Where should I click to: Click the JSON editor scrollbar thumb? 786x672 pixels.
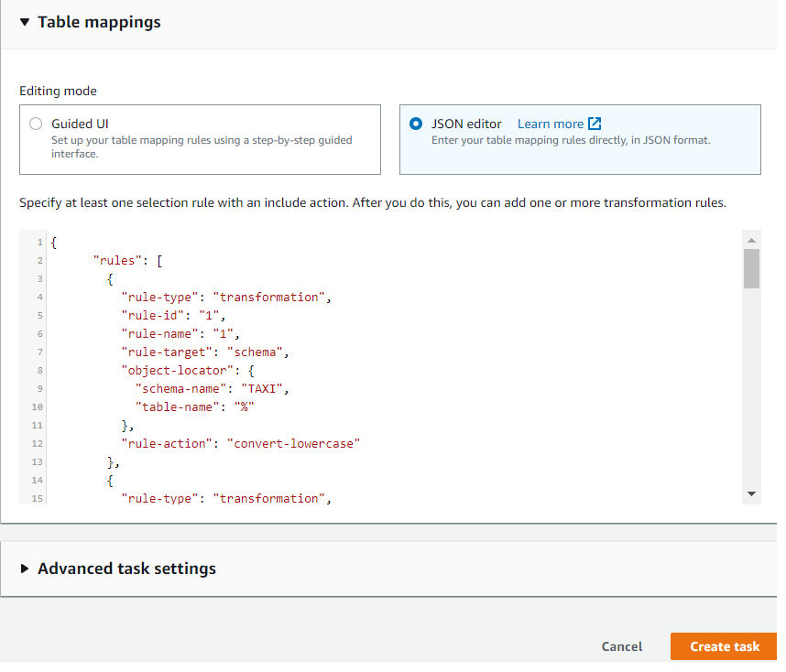[751, 268]
